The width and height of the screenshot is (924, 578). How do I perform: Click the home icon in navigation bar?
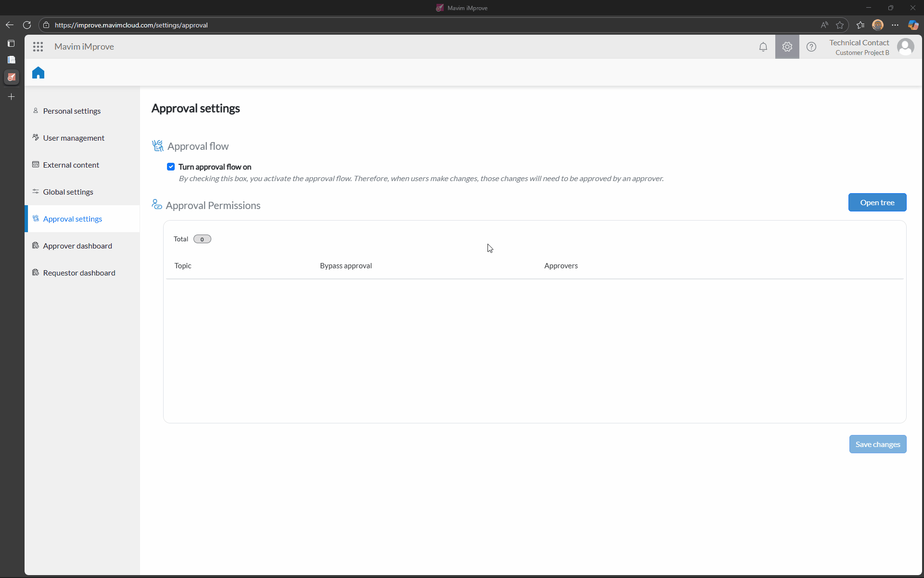(38, 73)
